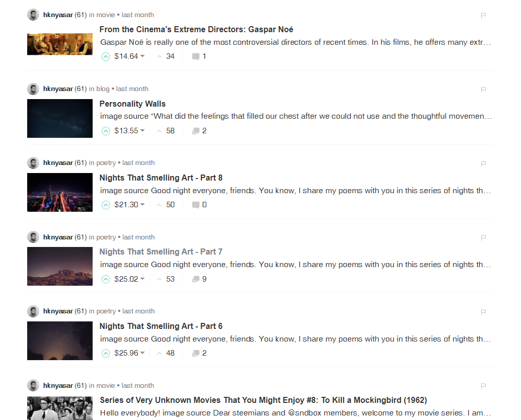Flag Nights That Smelling Art Part 6
The image size is (521, 420).
pos(483,312)
